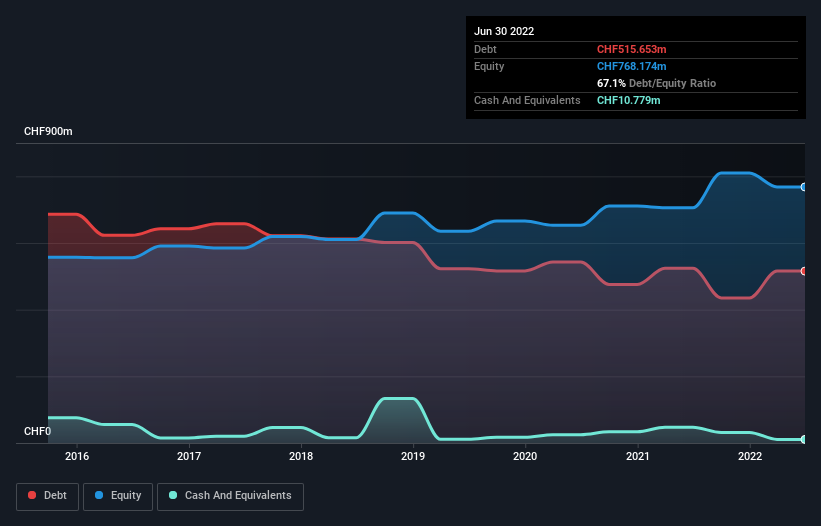The height and width of the screenshot is (526, 821).
Task: Select the 2017 x-axis label
Action: (x=189, y=456)
